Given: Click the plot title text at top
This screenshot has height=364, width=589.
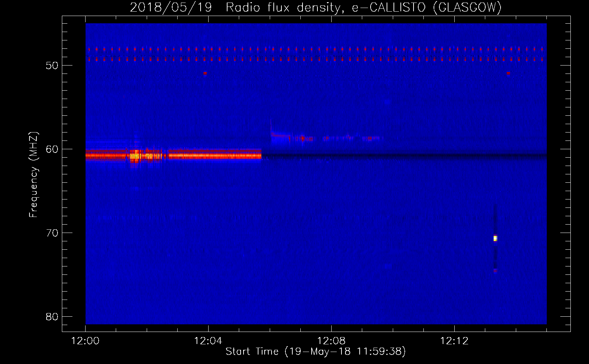Looking at the screenshot, I should [316, 7].
